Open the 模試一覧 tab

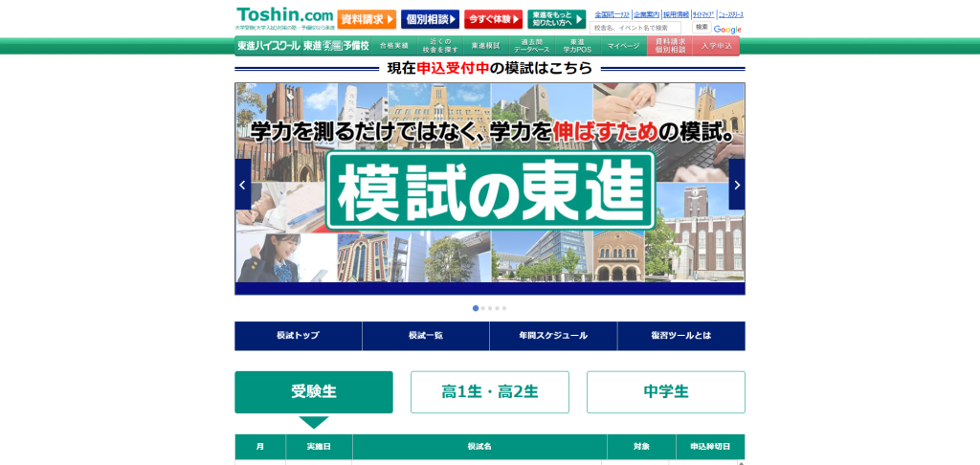(x=426, y=336)
